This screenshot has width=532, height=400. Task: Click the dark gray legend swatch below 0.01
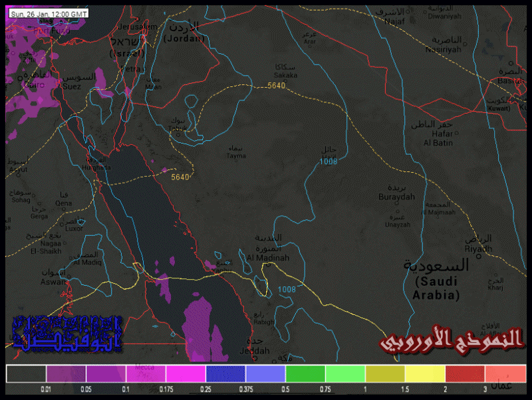[26, 373]
